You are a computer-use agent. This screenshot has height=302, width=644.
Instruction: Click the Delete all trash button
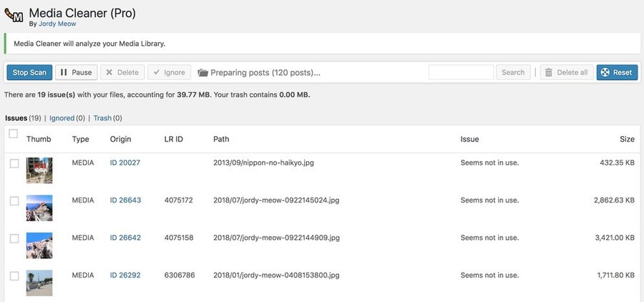[566, 72]
